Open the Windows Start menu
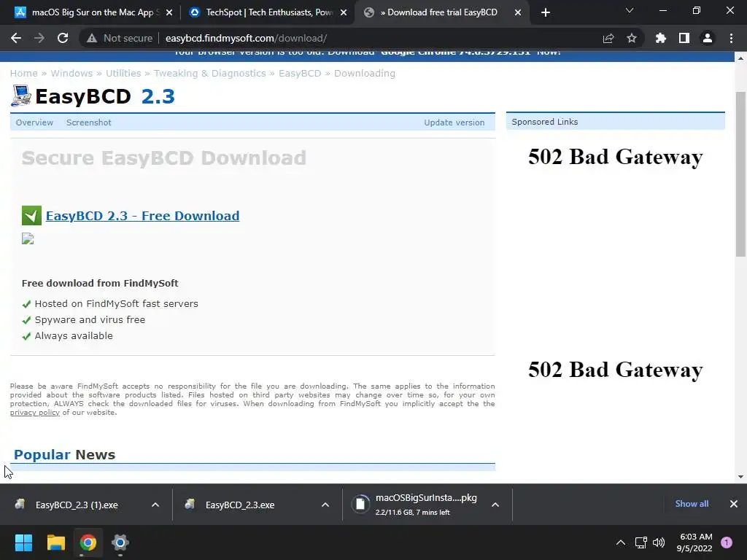 [x=24, y=542]
